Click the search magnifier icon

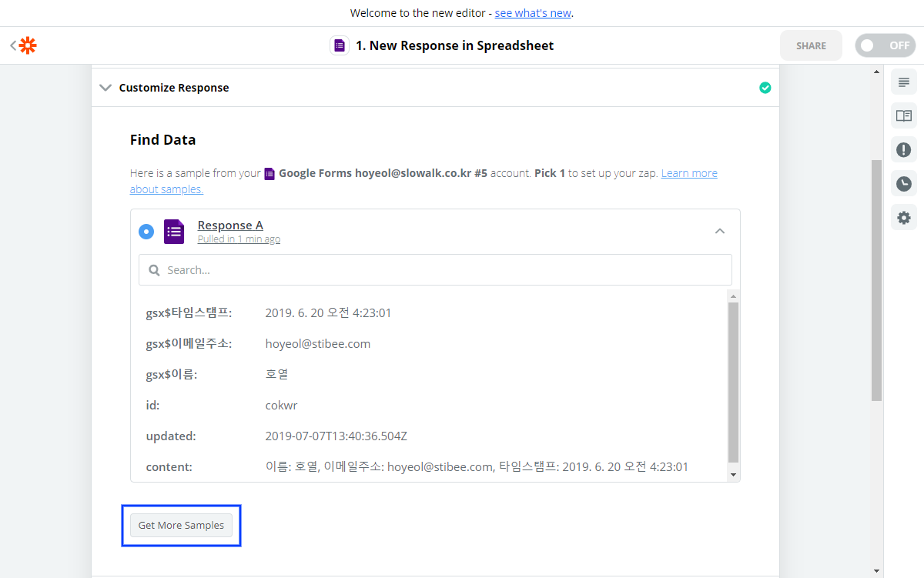(154, 270)
